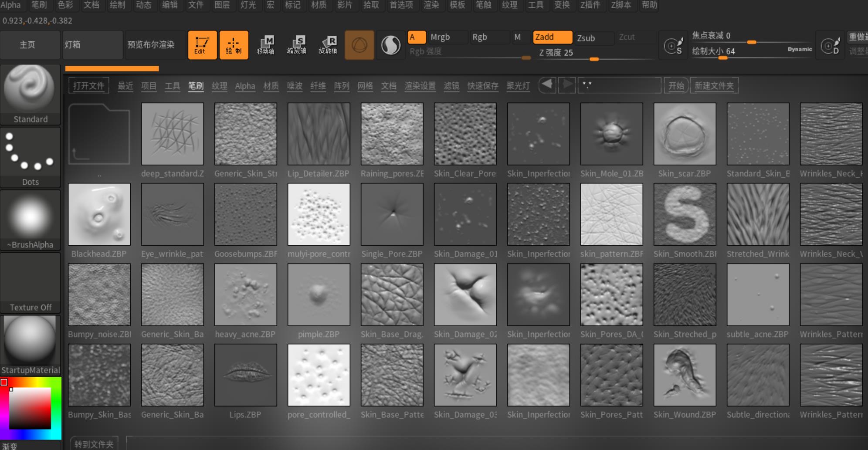This screenshot has width=868, height=450.
Task: Select the pimple.ZBP brush
Action: click(319, 295)
